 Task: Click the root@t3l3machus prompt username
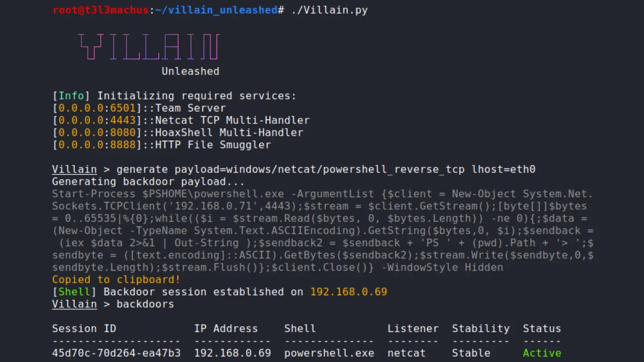pos(101,10)
